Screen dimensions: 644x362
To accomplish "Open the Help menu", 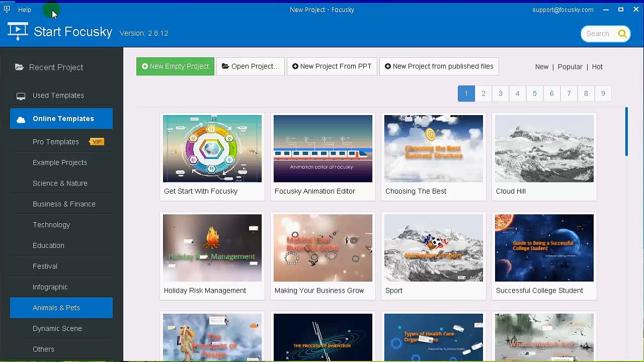I will (x=25, y=10).
